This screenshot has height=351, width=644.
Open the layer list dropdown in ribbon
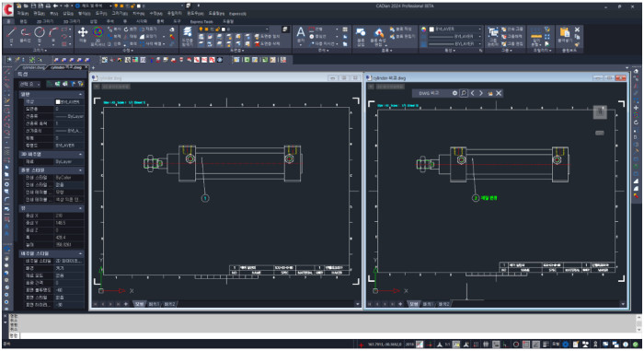click(233, 29)
